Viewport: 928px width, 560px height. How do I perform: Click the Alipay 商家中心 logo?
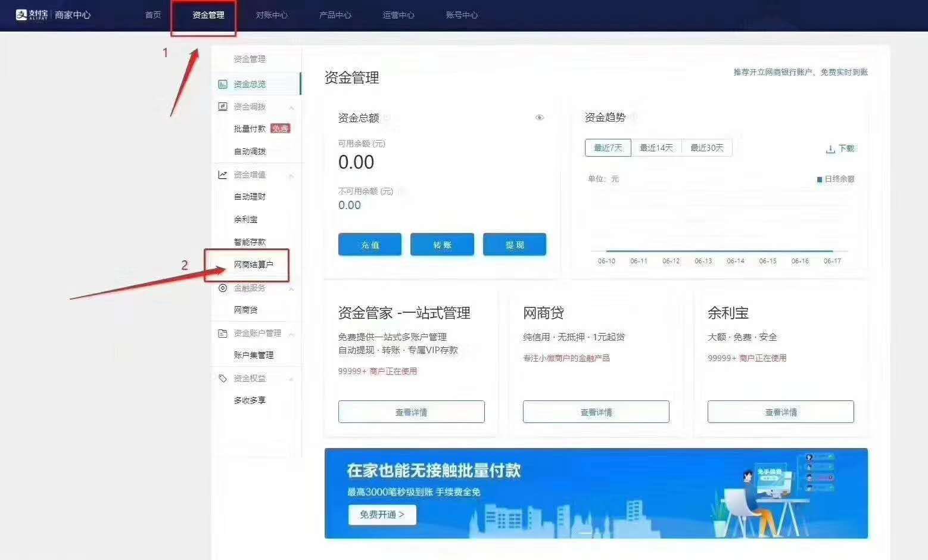coord(53,15)
